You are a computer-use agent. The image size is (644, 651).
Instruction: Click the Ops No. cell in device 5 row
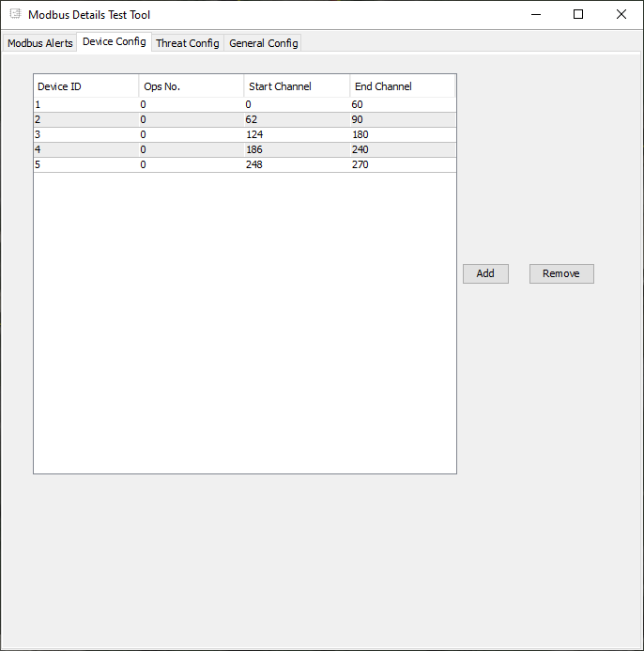pyautogui.click(x=192, y=164)
